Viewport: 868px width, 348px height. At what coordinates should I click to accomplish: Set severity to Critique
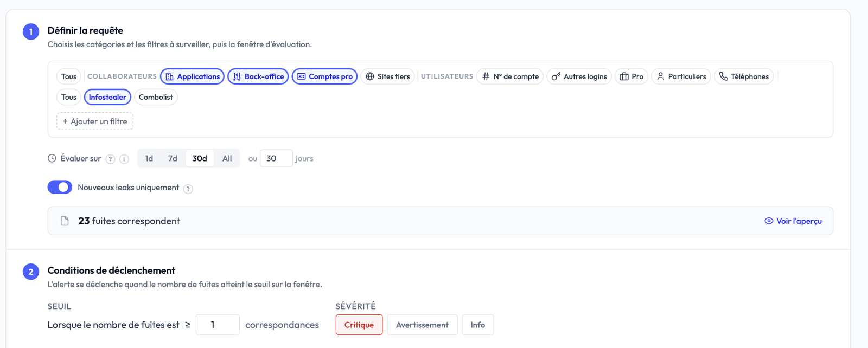[x=359, y=325]
